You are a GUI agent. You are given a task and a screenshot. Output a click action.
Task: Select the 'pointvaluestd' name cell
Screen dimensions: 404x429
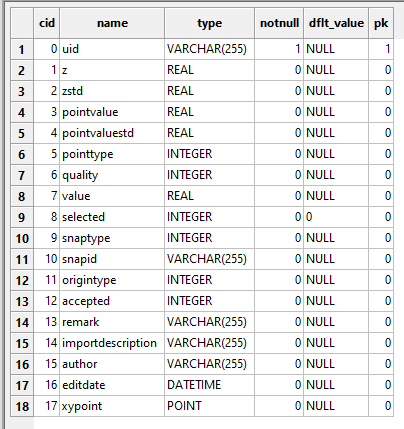coord(112,133)
